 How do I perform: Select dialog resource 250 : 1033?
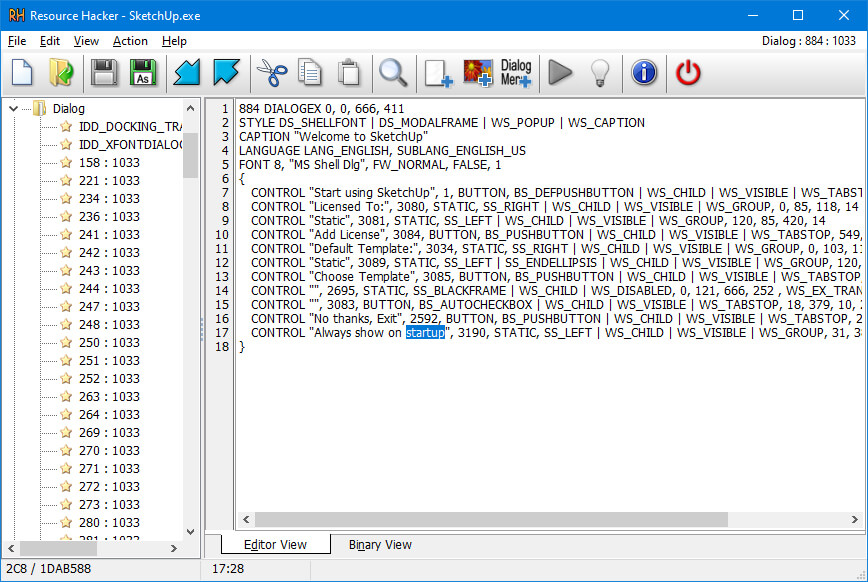(109, 343)
